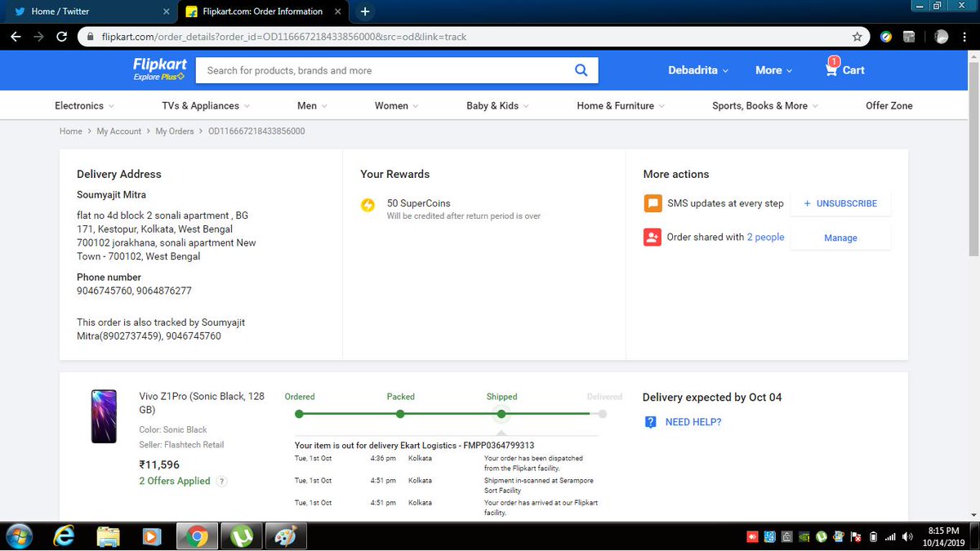Click the NEED HELP? link
Screen dimensions: 980x551
[x=693, y=422]
